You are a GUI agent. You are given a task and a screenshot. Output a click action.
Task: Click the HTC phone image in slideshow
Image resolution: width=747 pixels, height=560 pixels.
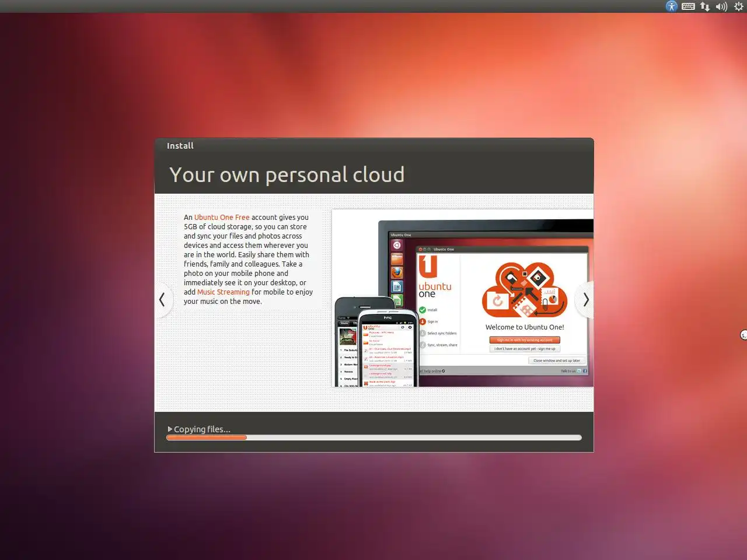click(388, 348)
